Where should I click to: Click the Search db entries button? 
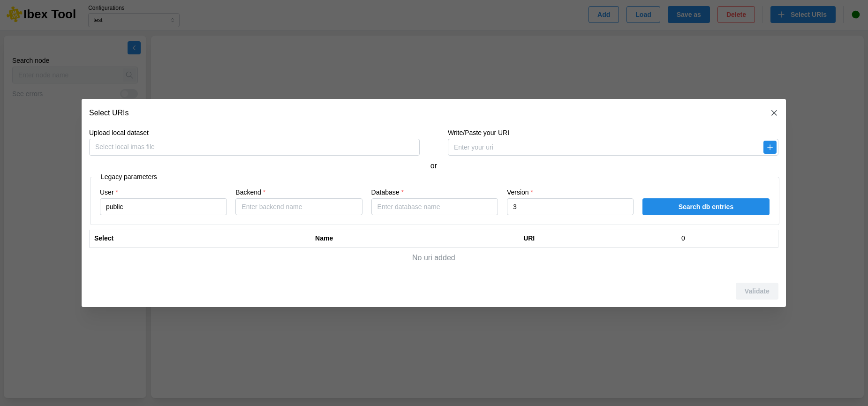tap(705, 207)
